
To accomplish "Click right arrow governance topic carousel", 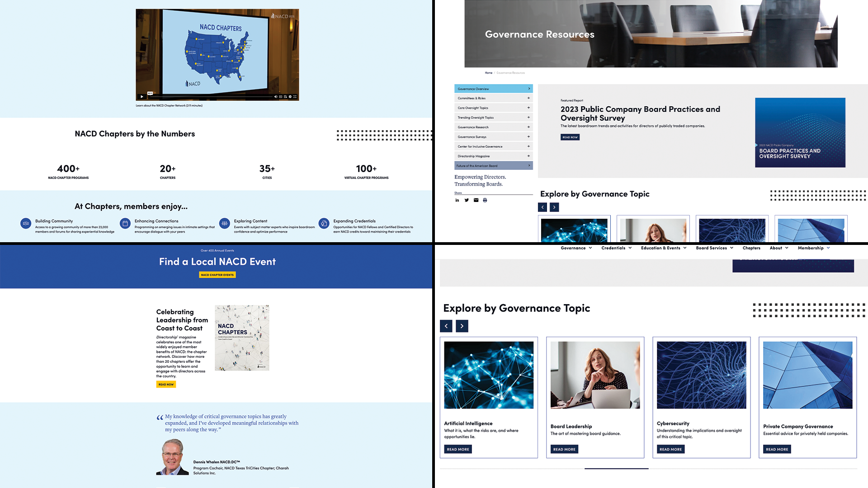I will (x=462, y=325).
